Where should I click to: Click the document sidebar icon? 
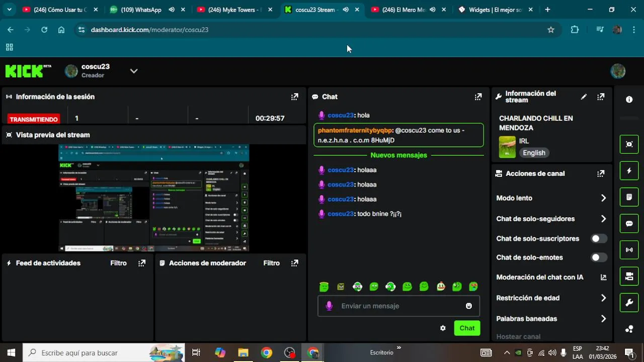click(x=629, y=197)
